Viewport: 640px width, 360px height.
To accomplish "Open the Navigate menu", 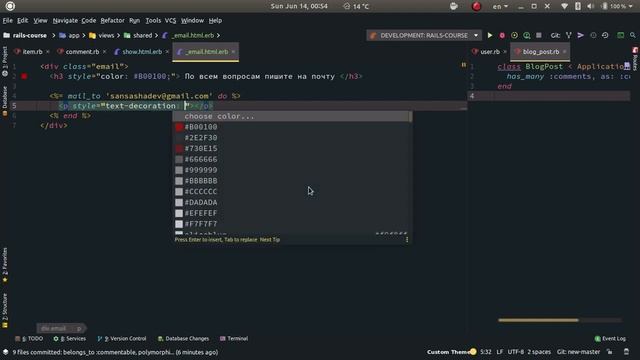I will point(65,20).
